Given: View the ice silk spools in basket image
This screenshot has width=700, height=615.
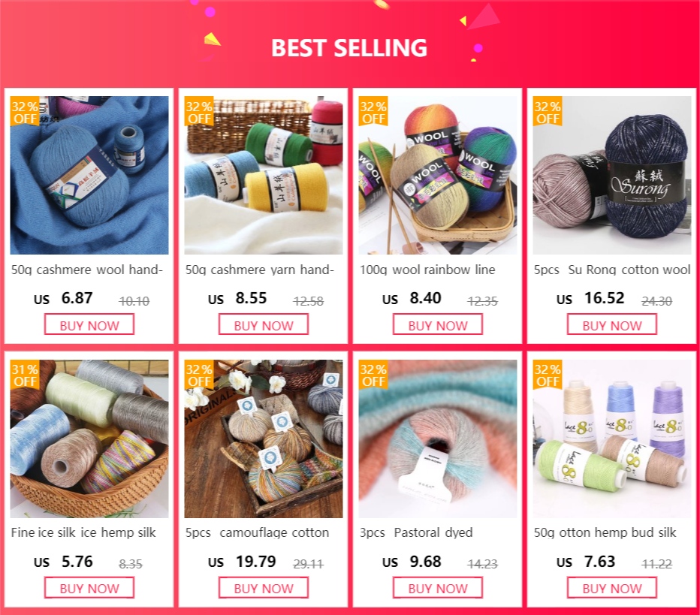Looking at the screenshot, I should point(89,439).
